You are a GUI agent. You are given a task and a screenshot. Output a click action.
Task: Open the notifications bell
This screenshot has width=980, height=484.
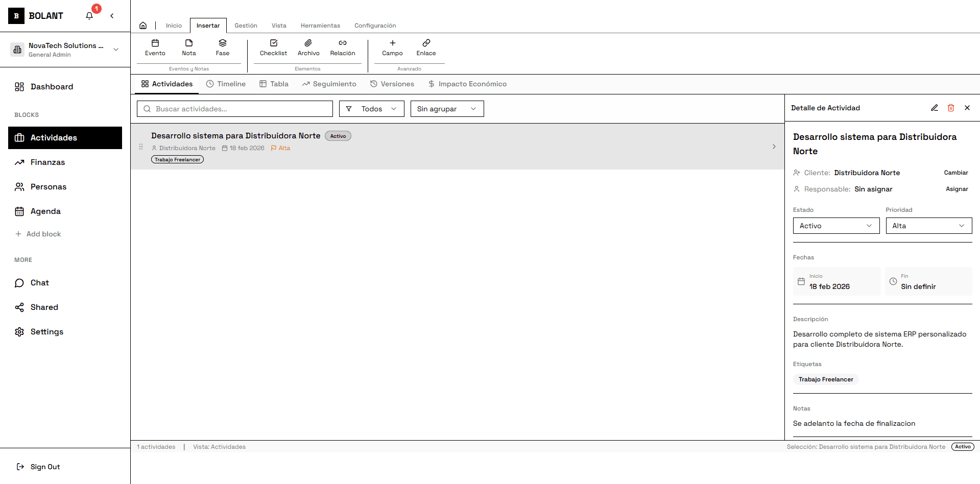click(89, 15)
